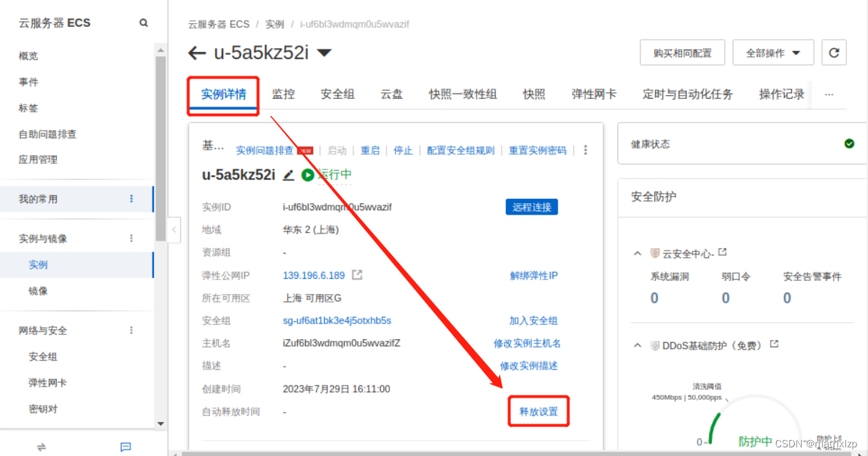Click sidebar scrollbar down arrow

tap(161, 424)
